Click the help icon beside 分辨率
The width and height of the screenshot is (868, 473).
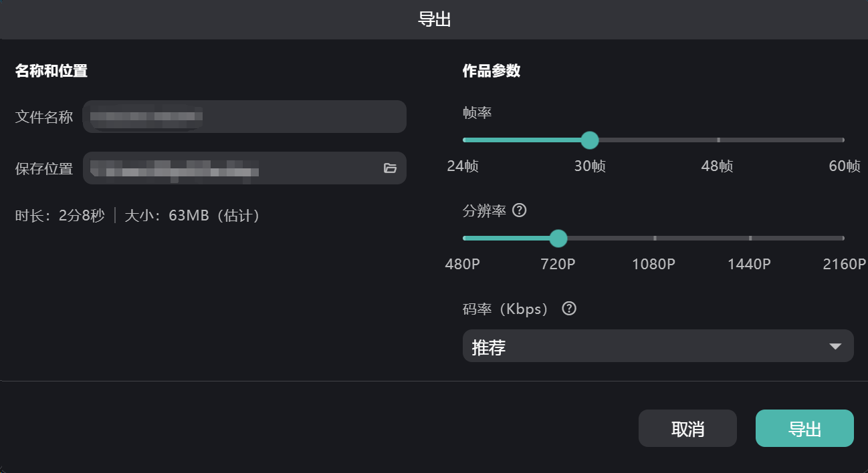[x=519, y=210]
